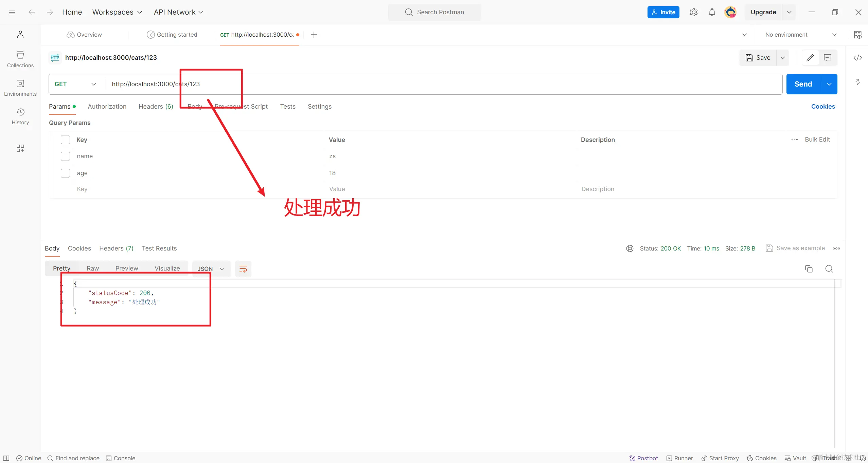
Task: Switch to the Authorization tab
Action: tap(107, 107)
